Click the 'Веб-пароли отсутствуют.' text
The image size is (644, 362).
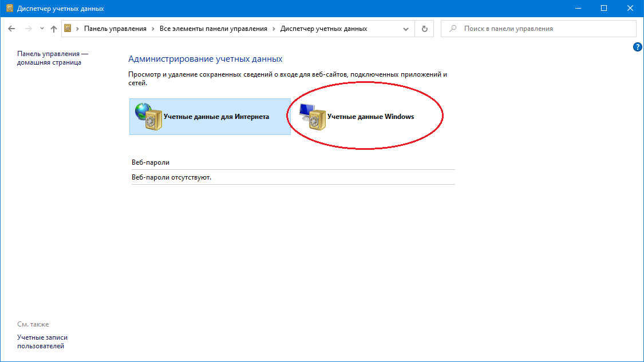tap(171, 177)
